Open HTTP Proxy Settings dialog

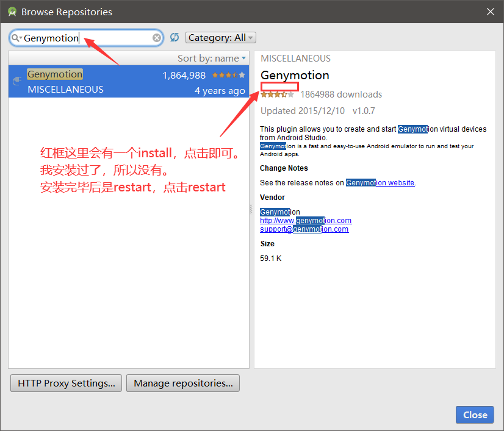[67, 383]
